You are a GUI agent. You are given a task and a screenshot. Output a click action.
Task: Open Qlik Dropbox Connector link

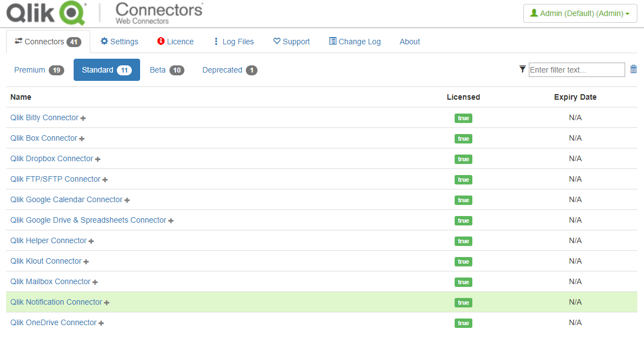pos(51,158)
